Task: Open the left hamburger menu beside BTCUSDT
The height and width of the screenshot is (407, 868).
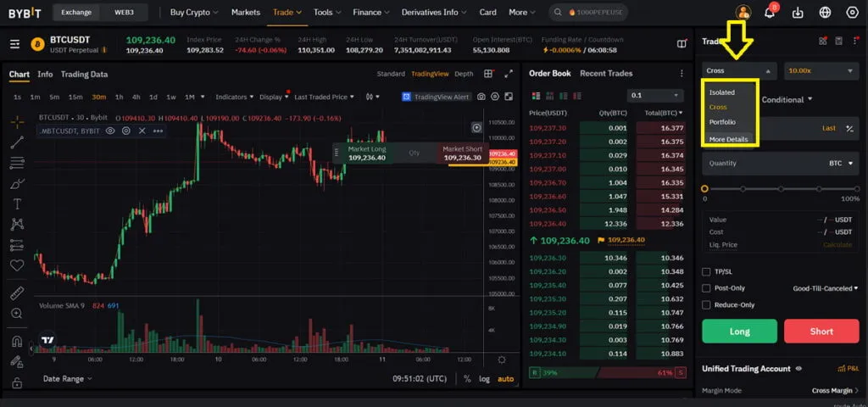Action: coord(15,44)
